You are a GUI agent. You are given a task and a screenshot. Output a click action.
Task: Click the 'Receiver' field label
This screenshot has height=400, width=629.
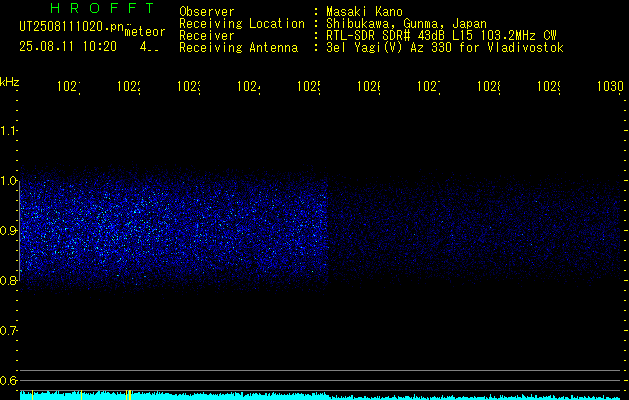point(207,36)
